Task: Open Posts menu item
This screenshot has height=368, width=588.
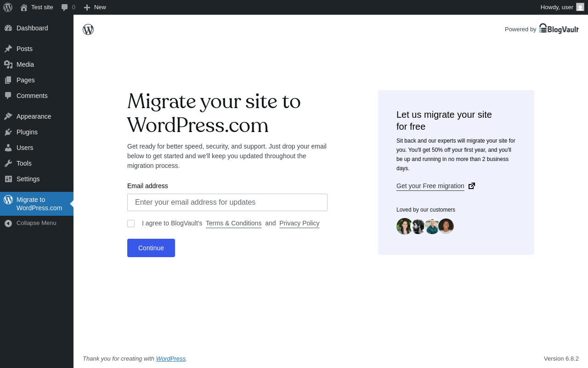Action: (x=37, y=49)
